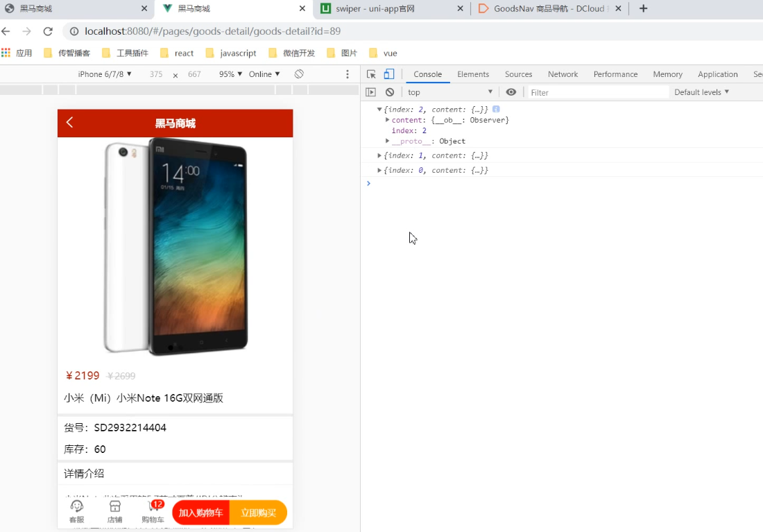This screenshot has width=763, height=532.
Task: Open the device toolbar three-dot options menu
Action: [x=347, y=74]
